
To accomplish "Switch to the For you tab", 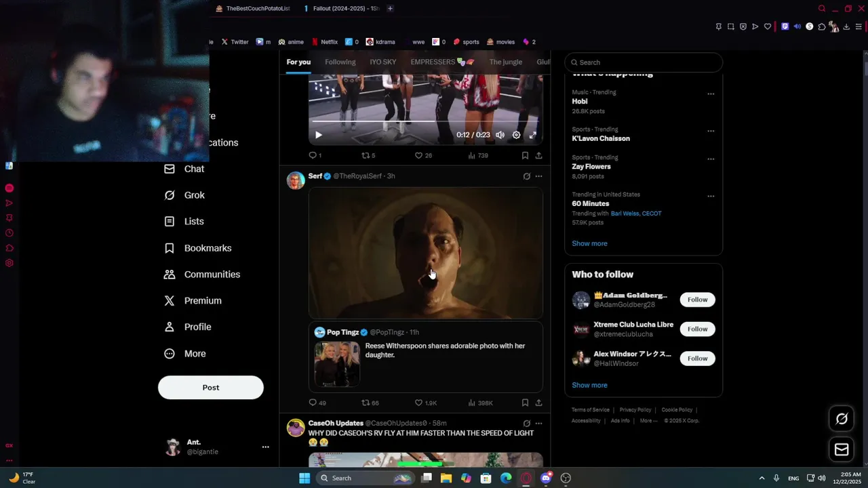I will 298,62.
